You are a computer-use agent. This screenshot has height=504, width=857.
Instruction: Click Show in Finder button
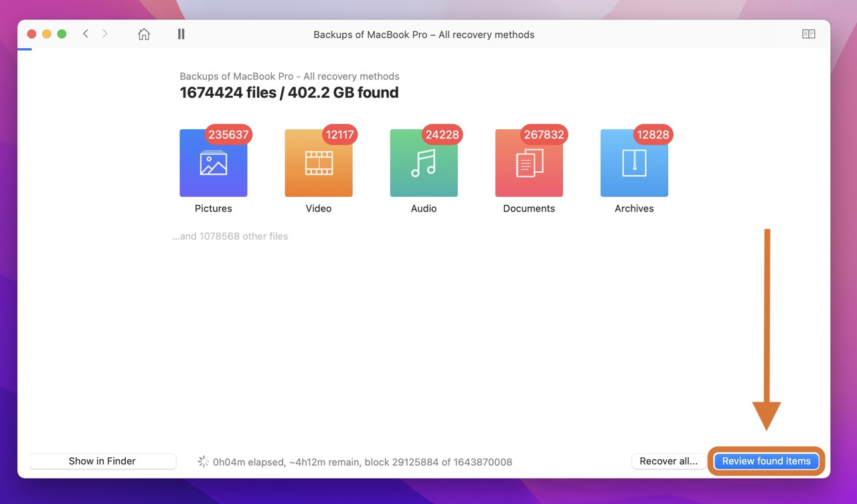click(102, 461)
